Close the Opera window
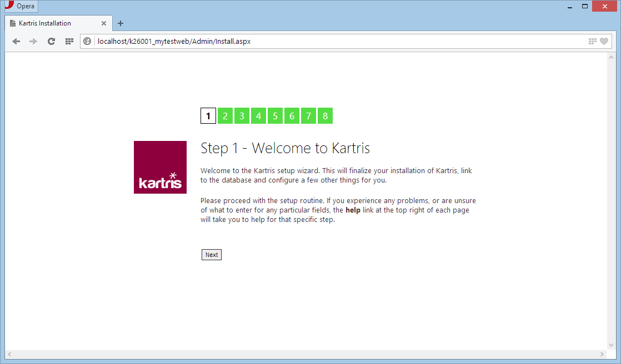621x364 pixels. (x=604, y=6)
